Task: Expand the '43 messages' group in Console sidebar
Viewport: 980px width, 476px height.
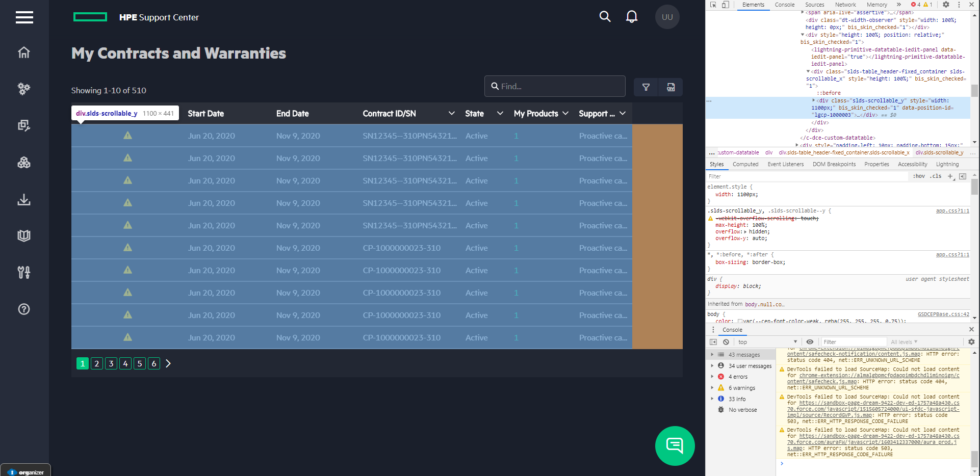Action: pos(713,354)
